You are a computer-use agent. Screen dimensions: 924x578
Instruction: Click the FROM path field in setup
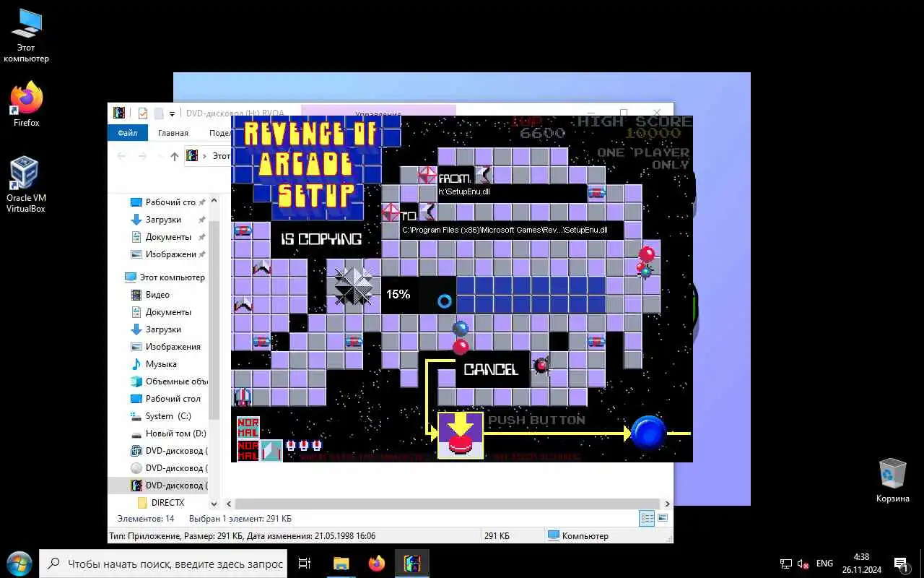click(x=512, y=192)
